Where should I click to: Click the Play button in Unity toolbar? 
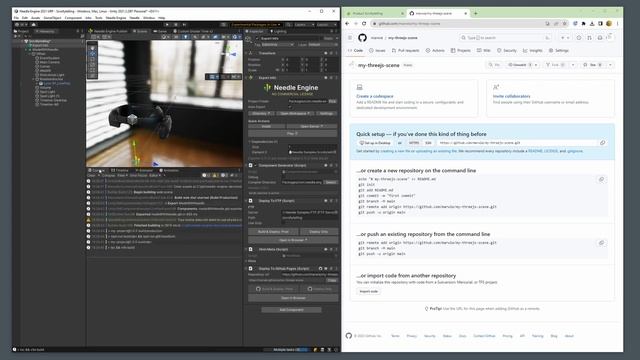point(167,24)
